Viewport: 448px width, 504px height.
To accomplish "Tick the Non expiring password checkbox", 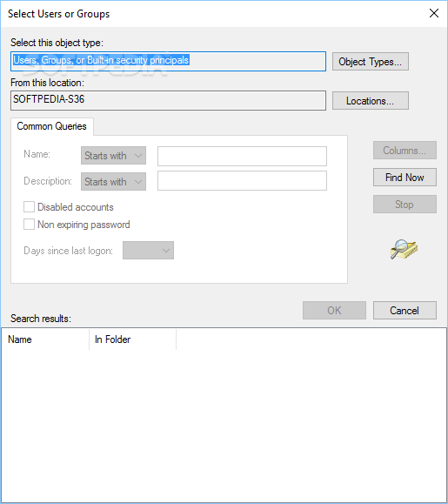I will point(29,224).
